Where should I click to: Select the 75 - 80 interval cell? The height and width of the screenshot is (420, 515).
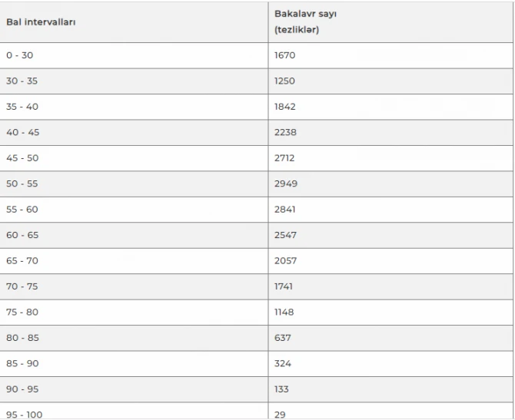click(134, 312)
